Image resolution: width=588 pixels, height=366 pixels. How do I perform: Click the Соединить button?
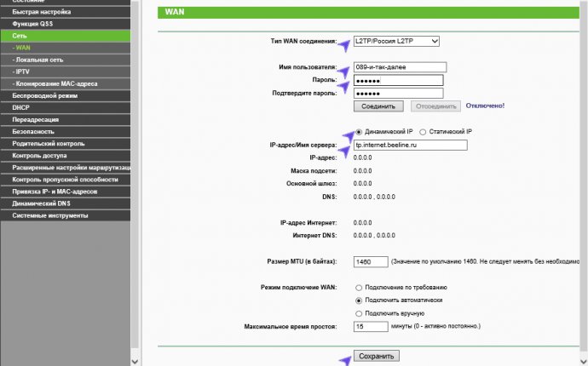pos(378,106)
